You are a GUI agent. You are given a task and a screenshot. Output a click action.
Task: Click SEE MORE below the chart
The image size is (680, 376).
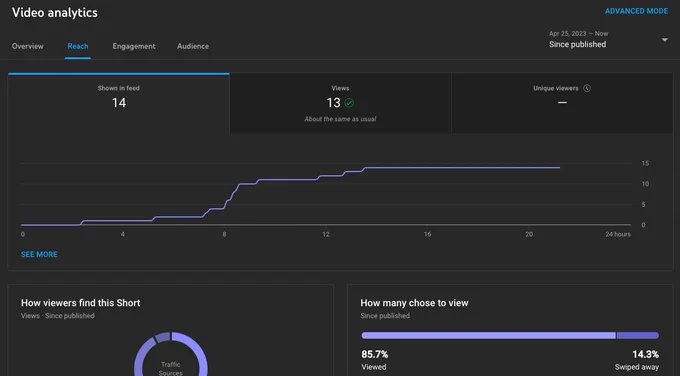coord(39,255)
